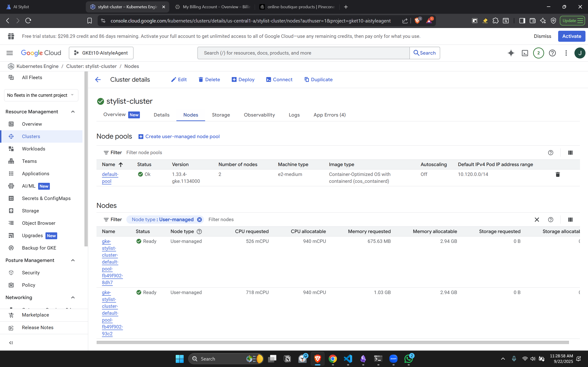The width and height of the screenshot is (588, 367).
Task: Collapse the left navigation panel
Action: [x=11, y=342]
